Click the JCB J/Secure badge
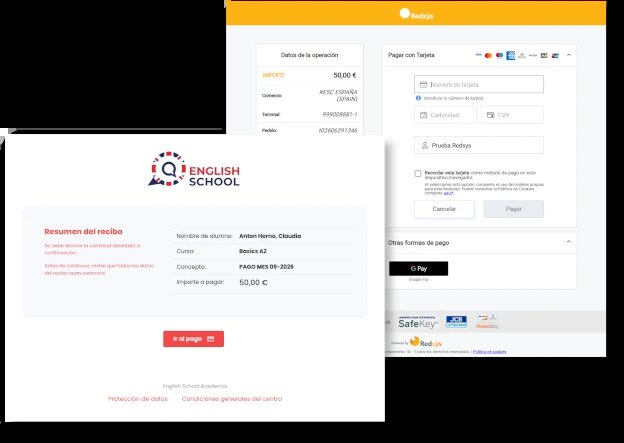Viewport: 624px width, 443px height. pyautogui.click(x=456, y=322)
